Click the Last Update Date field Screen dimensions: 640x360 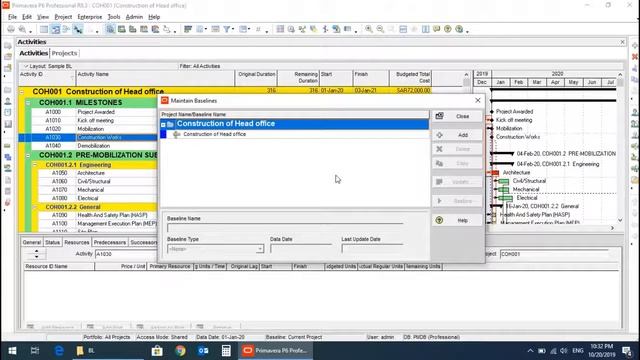[x=372, y=249]
